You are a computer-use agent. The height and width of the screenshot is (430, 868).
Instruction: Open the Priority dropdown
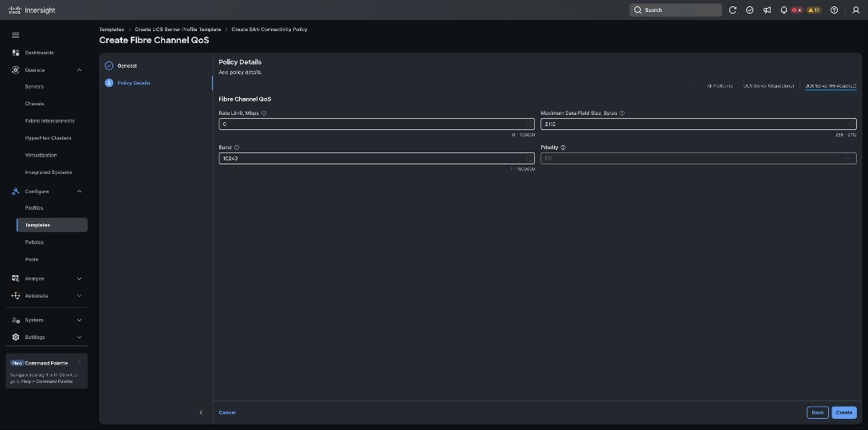(698, 159)
